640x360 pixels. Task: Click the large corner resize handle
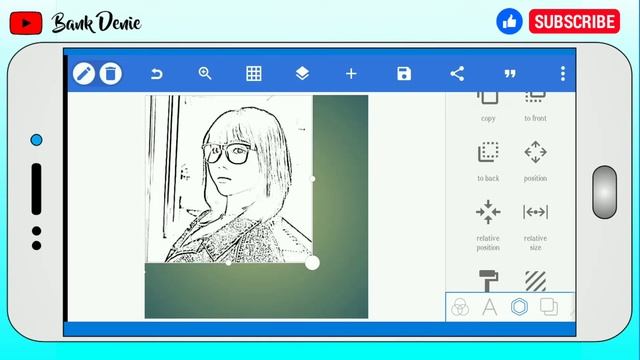point(313,263)
